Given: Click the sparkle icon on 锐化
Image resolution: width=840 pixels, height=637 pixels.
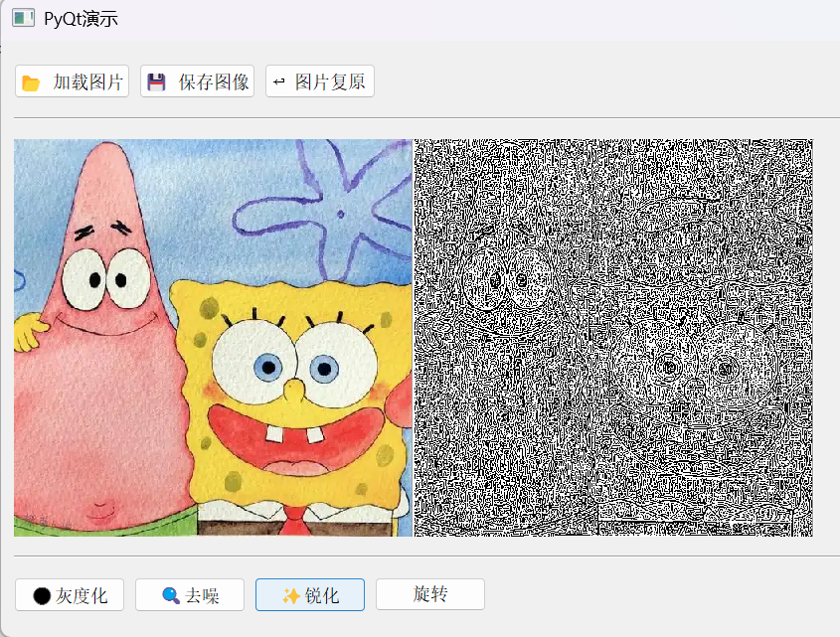Looking at the screenshot, I should coord(291,595).
